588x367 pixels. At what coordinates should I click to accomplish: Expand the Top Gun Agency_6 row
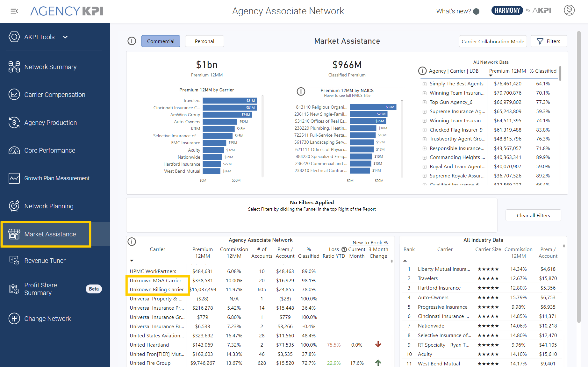(424, 103)
